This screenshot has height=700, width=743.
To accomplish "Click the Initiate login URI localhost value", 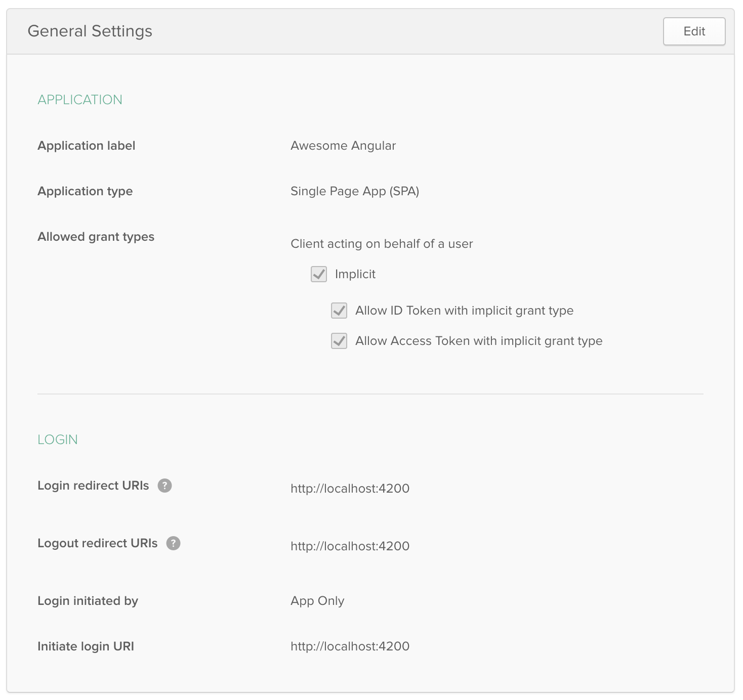I will tap(350, 646).
